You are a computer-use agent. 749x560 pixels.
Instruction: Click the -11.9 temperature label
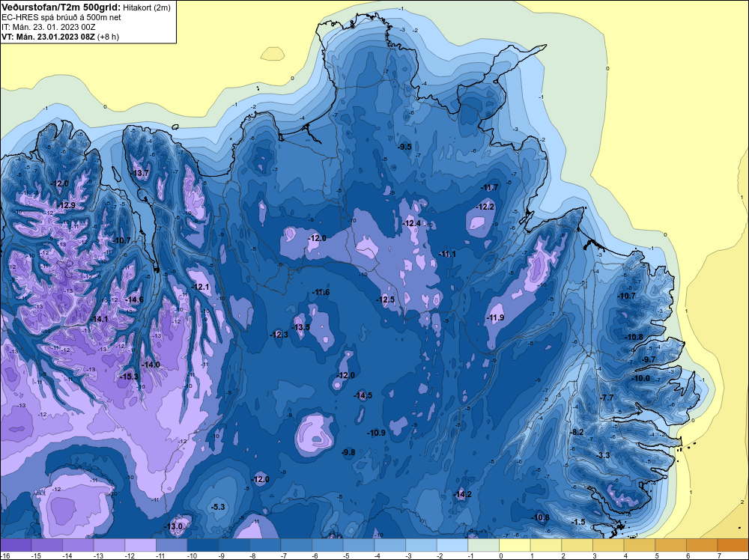[495, 318]
